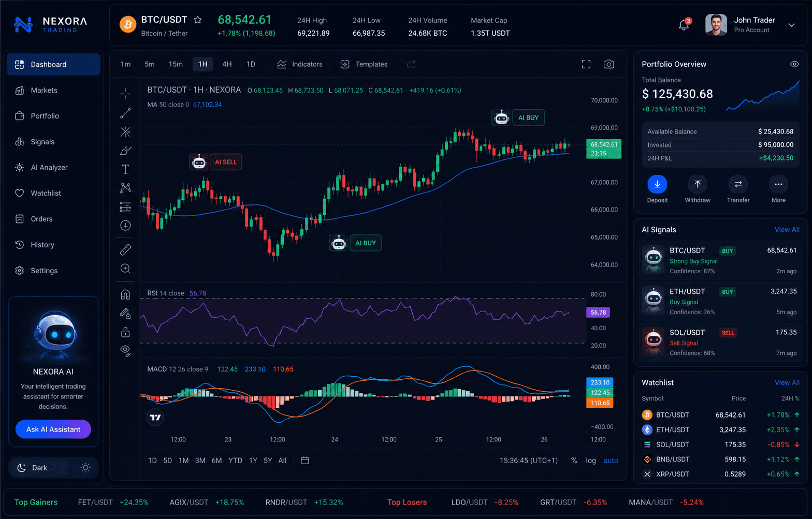Select the zoom in tool
Viewport: 812px width, 519px height.
[x=125, y=269]
